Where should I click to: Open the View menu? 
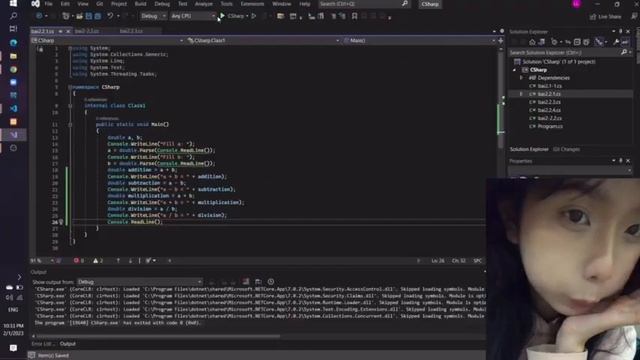[83, 4]
